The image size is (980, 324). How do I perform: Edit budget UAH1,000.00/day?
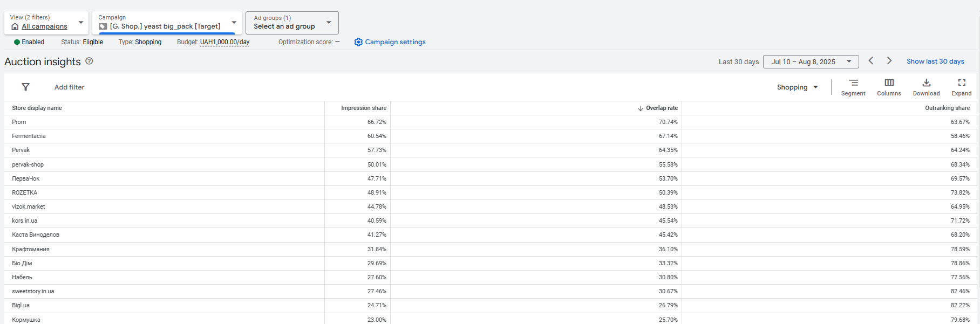tap(224, 42)
